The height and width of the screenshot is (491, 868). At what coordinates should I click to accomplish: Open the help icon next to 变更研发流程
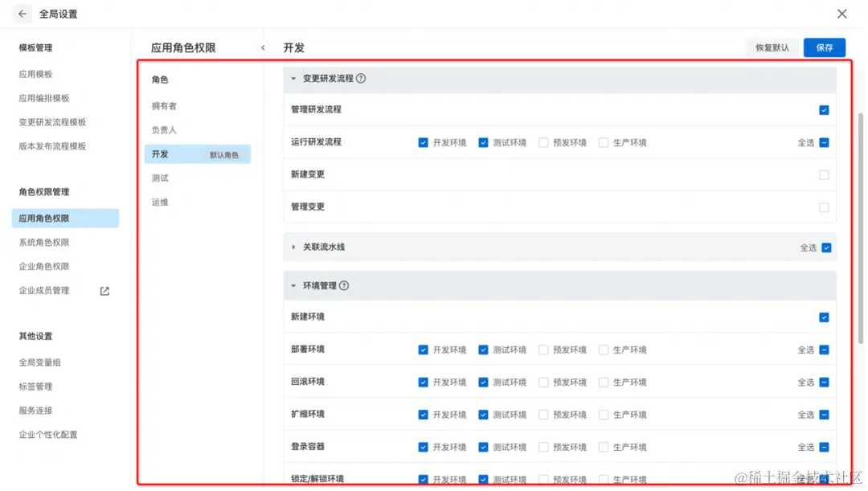point(361,78)
